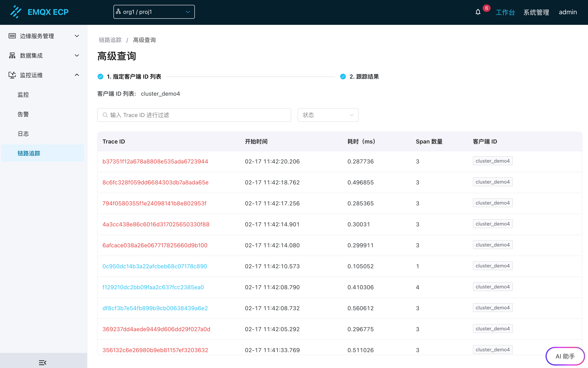Click the 边缘服务管理 sidebar icon
588x368 pixels.
[12, 36]
